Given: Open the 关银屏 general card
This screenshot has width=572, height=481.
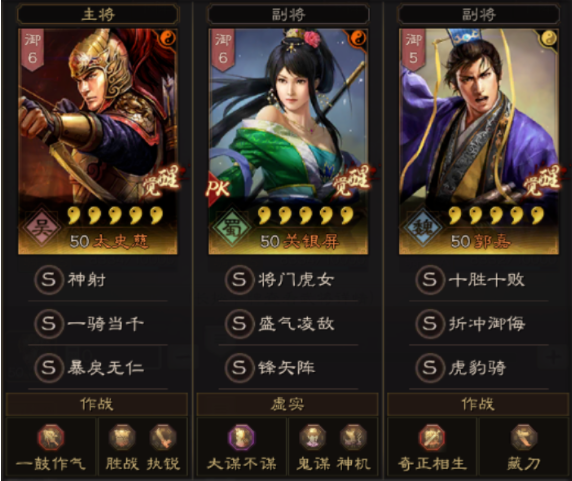Looking at the screenshot, I should (288, 141).
